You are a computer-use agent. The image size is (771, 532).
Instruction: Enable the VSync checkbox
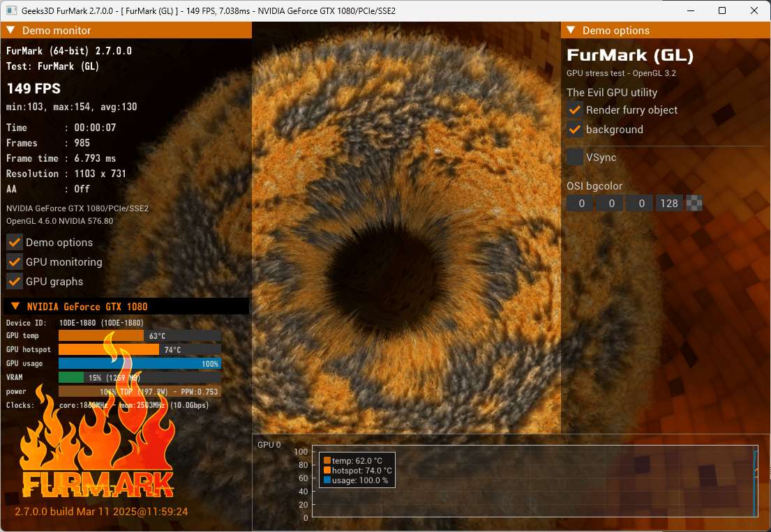point(574,157)
